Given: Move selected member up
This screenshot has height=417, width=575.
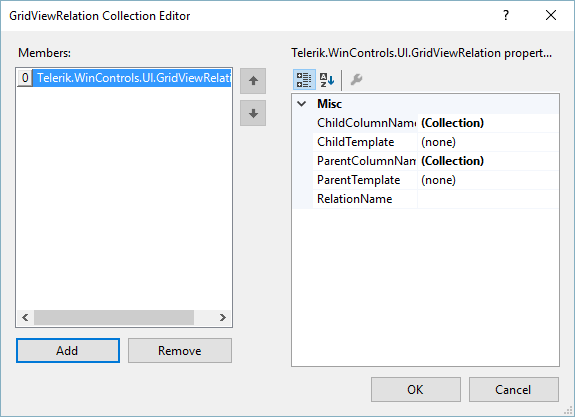Looking at the screenshot, I should tap(253, 81).
